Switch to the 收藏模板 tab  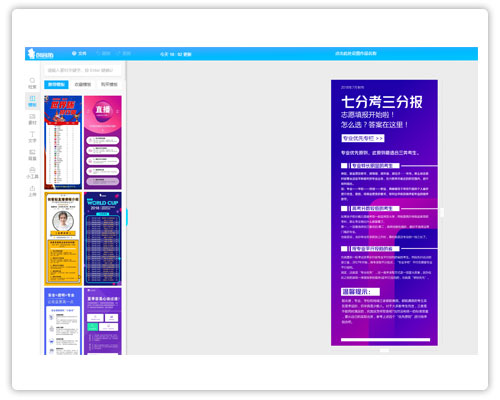[83, 84]
